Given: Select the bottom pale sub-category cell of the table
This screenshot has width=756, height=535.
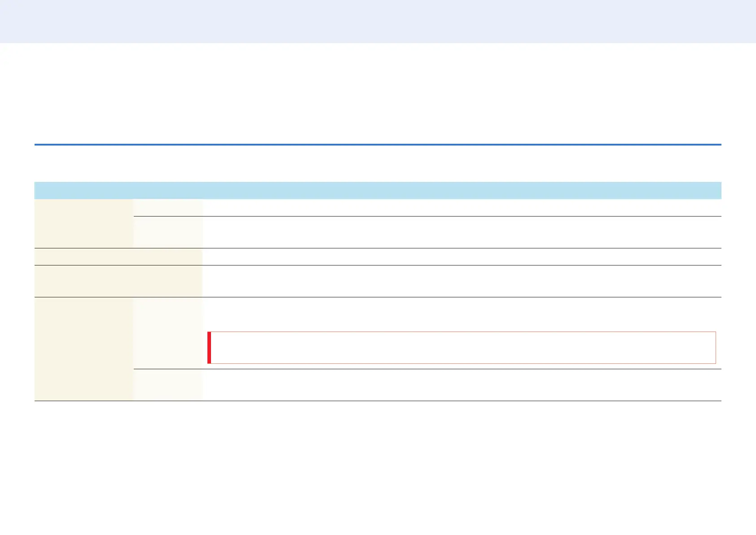Looking at the screenshot, I should tap(168, 385).
